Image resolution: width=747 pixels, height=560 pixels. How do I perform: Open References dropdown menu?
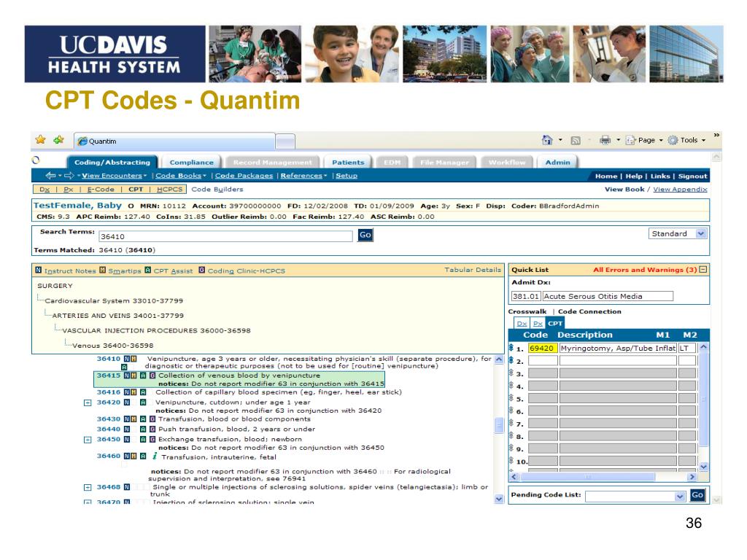(304, 176)
